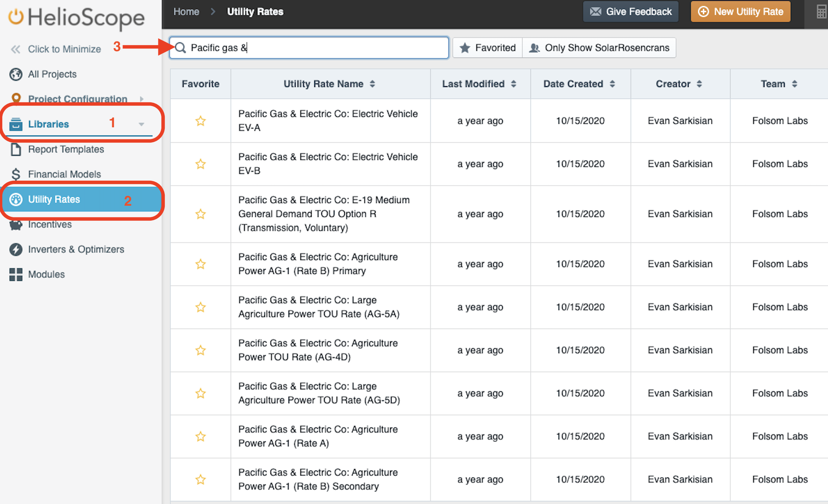Star the AG-1 (Rate B) Primary rate

click(201, 264)
